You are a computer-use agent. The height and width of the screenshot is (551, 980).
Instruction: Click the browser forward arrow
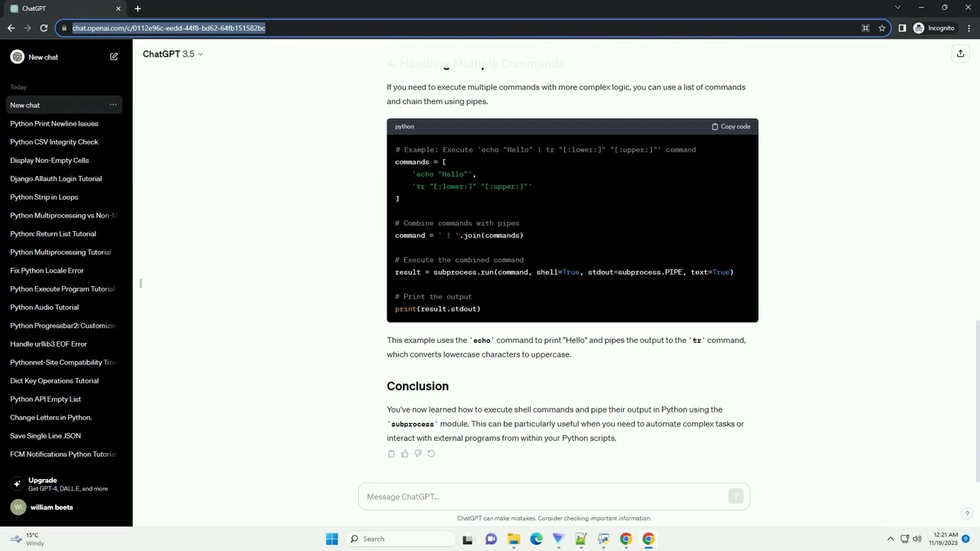tap(28, 28)
